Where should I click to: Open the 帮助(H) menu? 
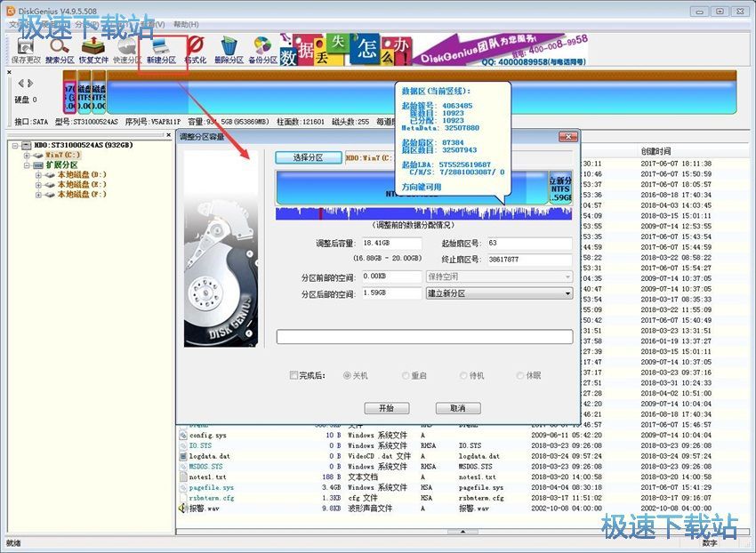[x=186, y=24]
